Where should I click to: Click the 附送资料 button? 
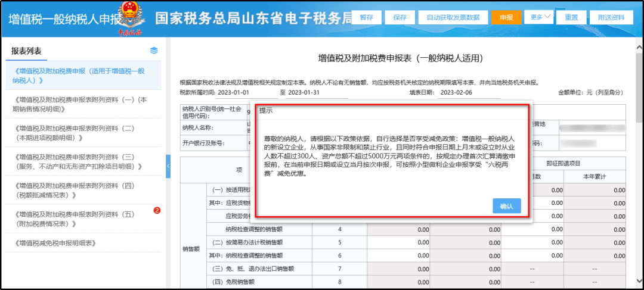611,17
